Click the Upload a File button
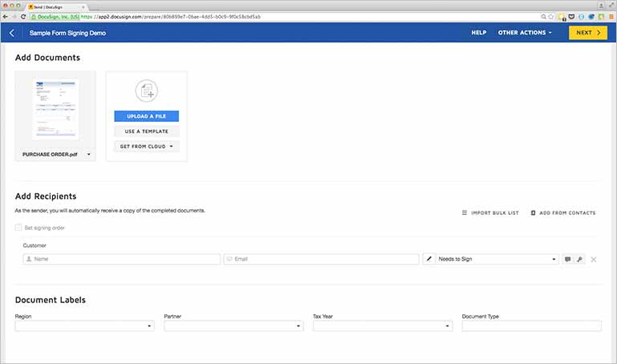This screenshot has width=617, height=364. [146, 116]
